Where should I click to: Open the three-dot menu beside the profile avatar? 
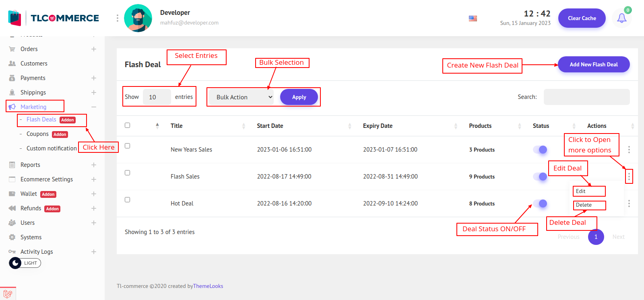(x=117, y=18)
